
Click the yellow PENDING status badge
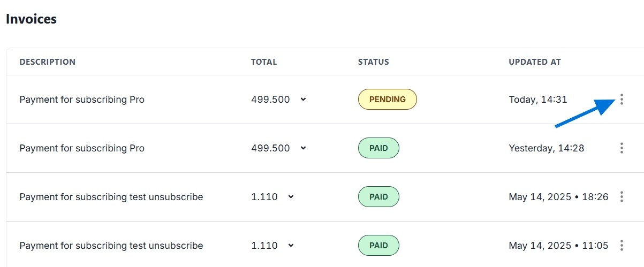[x=387, y=100]
